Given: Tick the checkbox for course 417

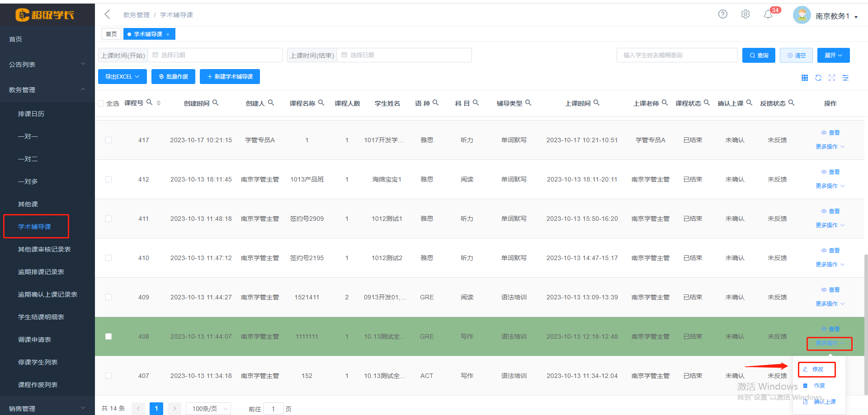Looking at the screenshot, I should [108, 140].
